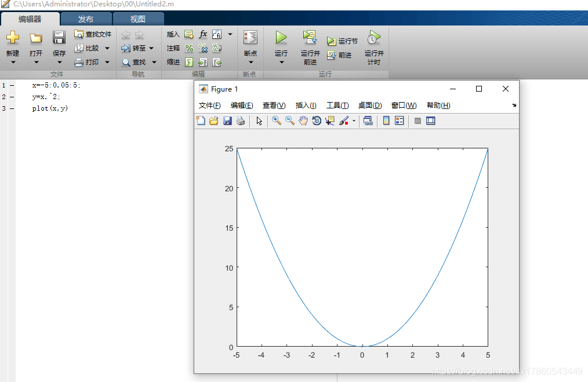The image size is (588, 382).
Task: Open the Figure 1 Tools (工具) menu
Action: pyautogui.click(x=337, y=105)
